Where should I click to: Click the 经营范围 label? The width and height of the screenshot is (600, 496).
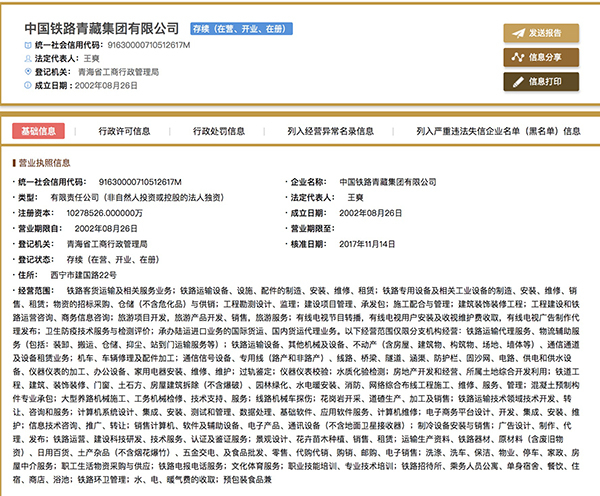click(36, 290)
